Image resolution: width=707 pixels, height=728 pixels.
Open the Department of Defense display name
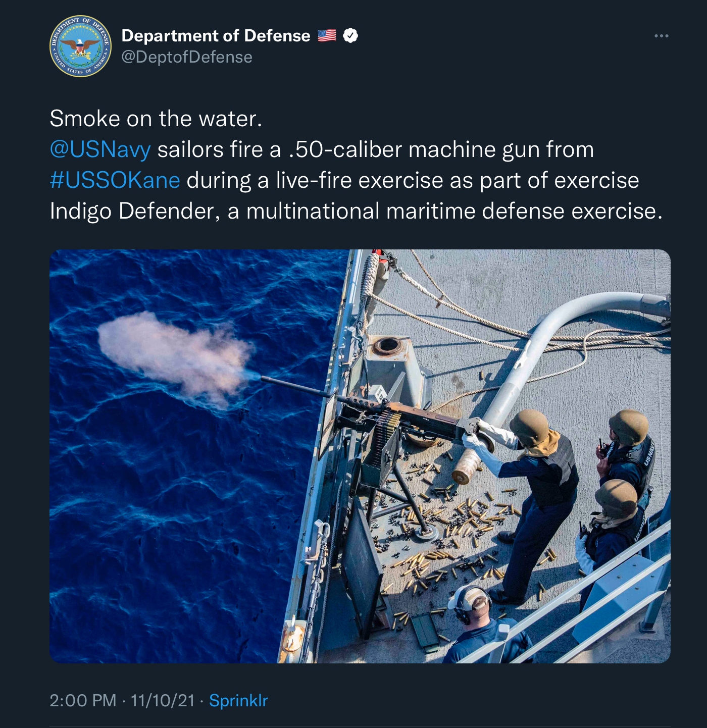click(216, 35)
